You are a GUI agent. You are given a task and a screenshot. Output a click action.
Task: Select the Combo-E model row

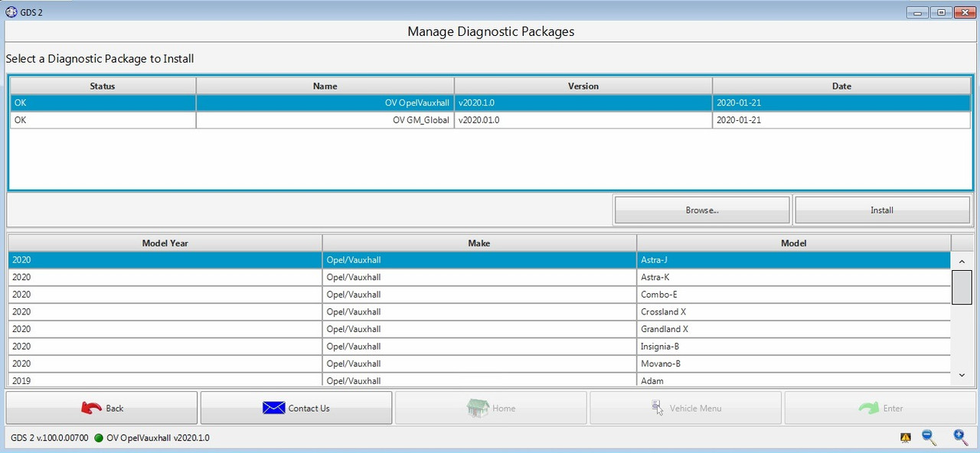click(x=479, y=295)
